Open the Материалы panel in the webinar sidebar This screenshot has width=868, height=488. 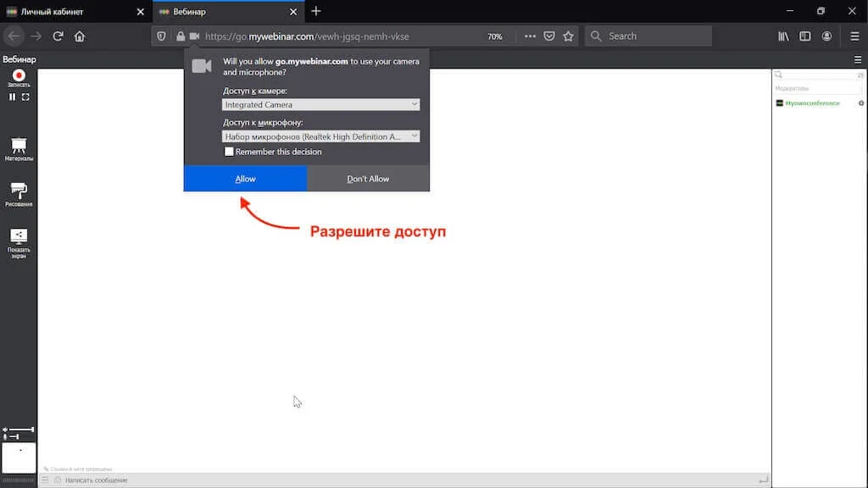[x=19, y=146]
